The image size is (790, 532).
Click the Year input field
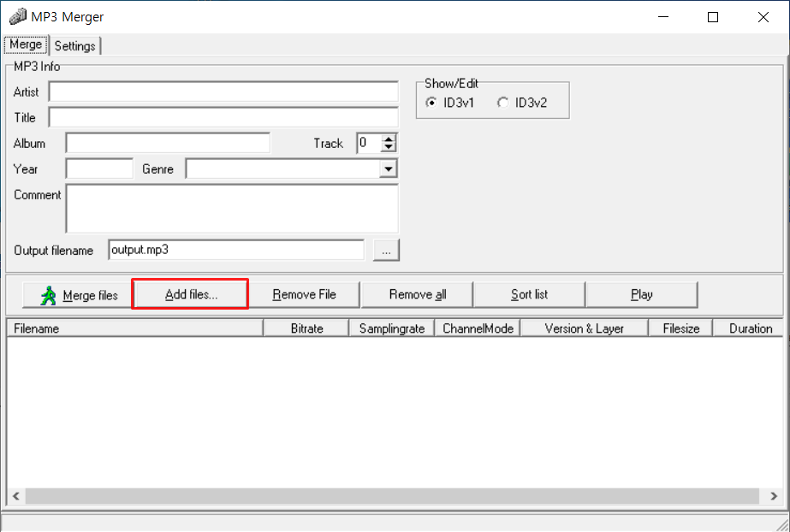(99, 168)
